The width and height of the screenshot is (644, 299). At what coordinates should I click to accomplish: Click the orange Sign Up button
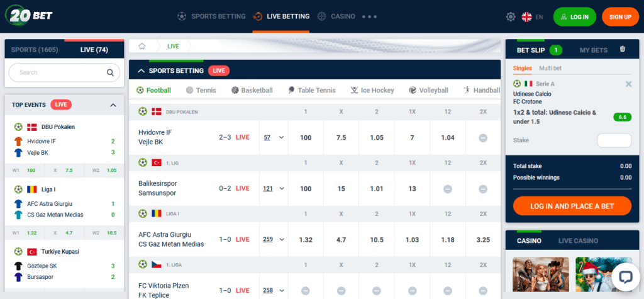tap(620, 17)
